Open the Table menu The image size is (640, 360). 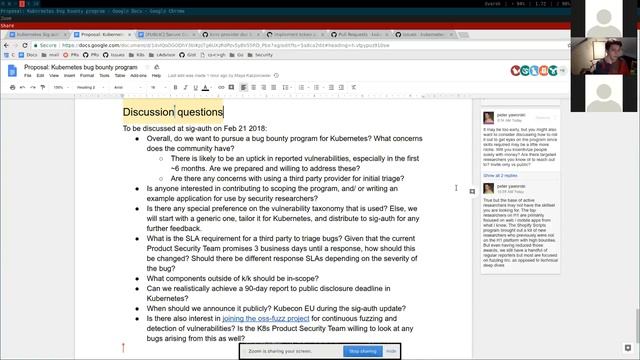click(120, 76)
